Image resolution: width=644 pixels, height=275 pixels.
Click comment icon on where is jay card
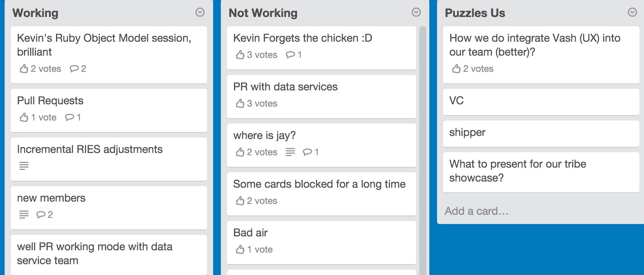pos(307,152)
